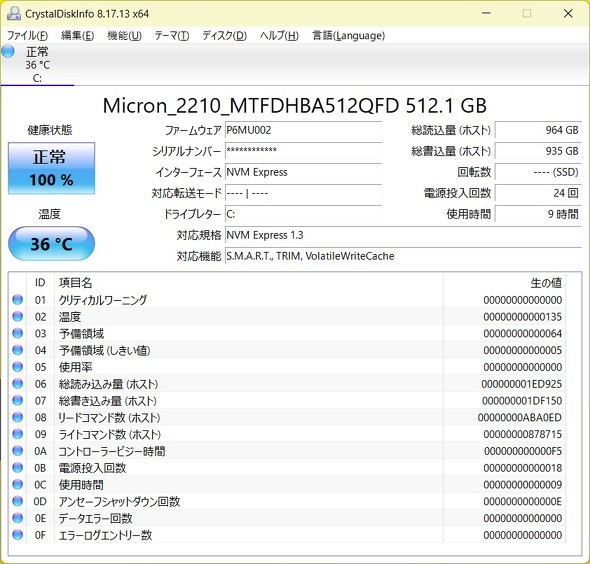Open the ファイル(F) menu
This screenshot has width=590, height=564.
(27, 36)
